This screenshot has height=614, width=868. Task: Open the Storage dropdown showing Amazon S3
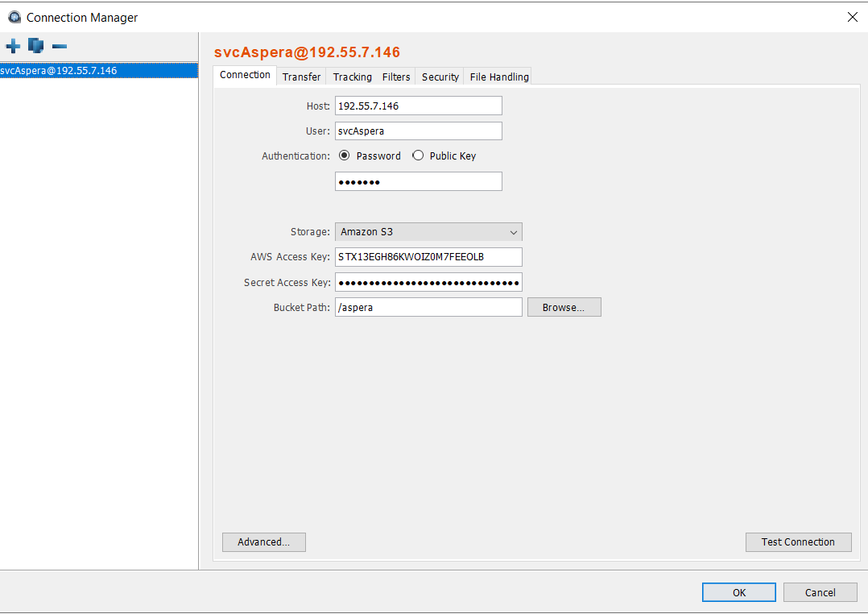tap(428, 232)
